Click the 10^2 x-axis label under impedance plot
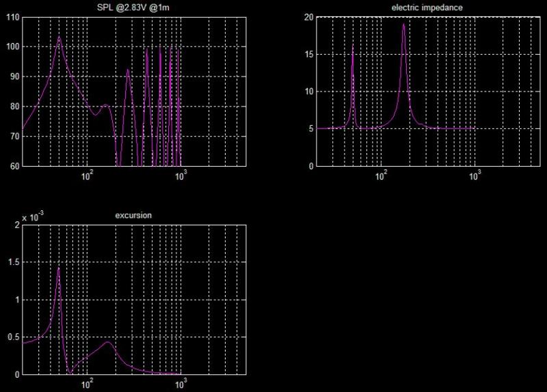Image resolution: width=547 pixels, height=392 pixels. click(x=382, y=176)
